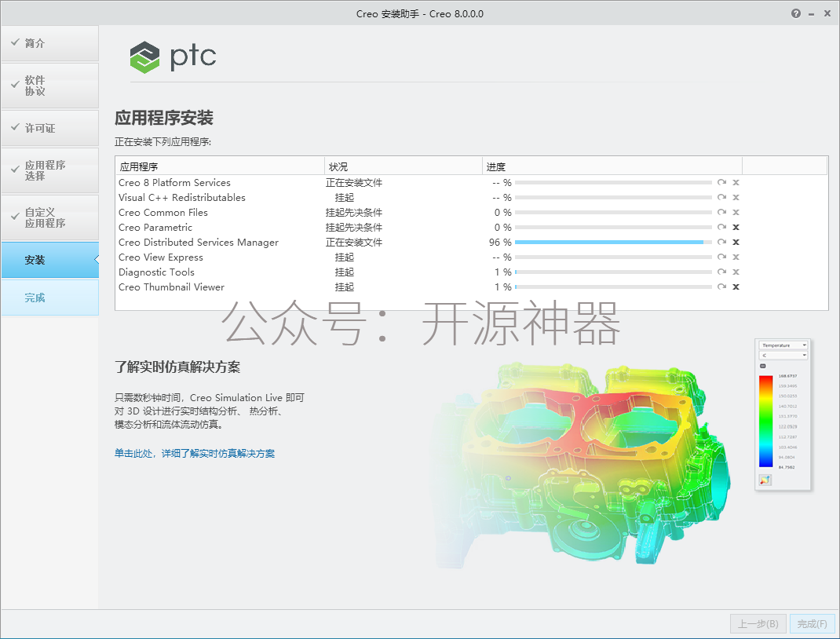The height and width of the screenshot is (639, 840).
Task: Retry install for Creo Parametric
Action: click(721, 227)
